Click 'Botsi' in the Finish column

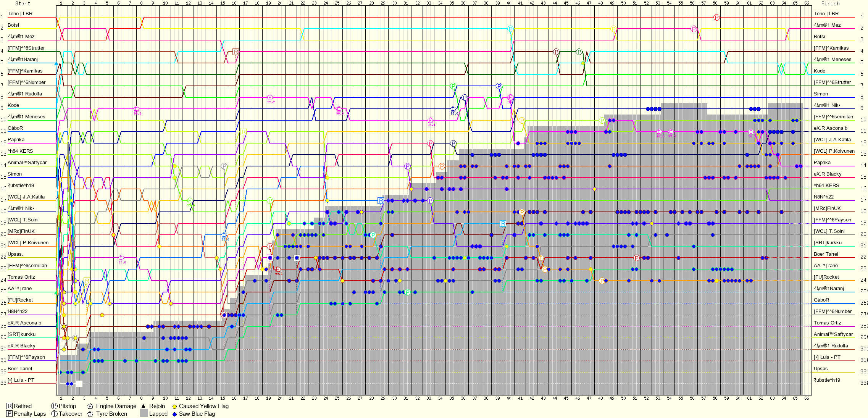pos(820,37)
